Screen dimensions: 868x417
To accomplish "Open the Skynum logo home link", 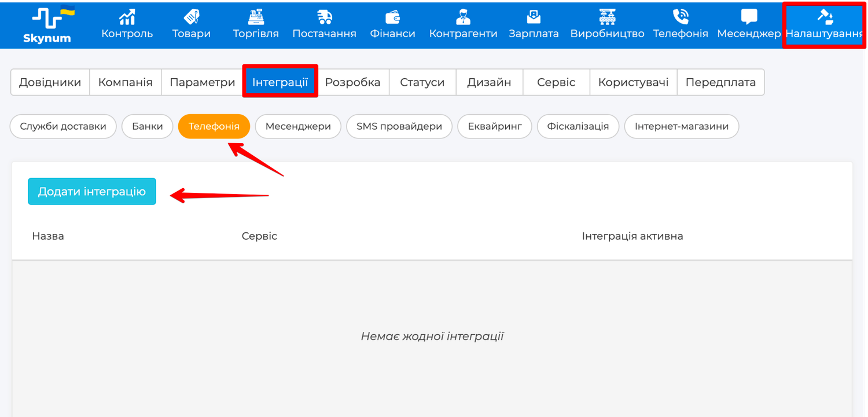I will (x=50, y=25).
